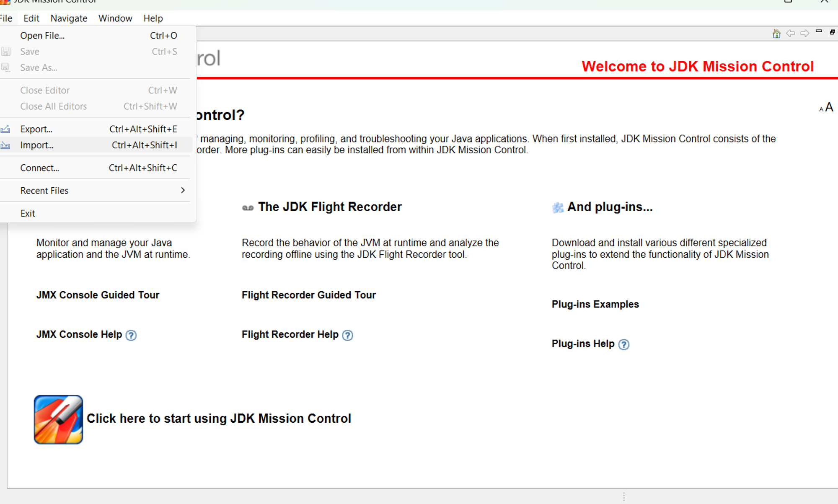Screen dimensions: 838x504
Task: Choose Connect... from the File menu
Action: (x=96, y=168)
